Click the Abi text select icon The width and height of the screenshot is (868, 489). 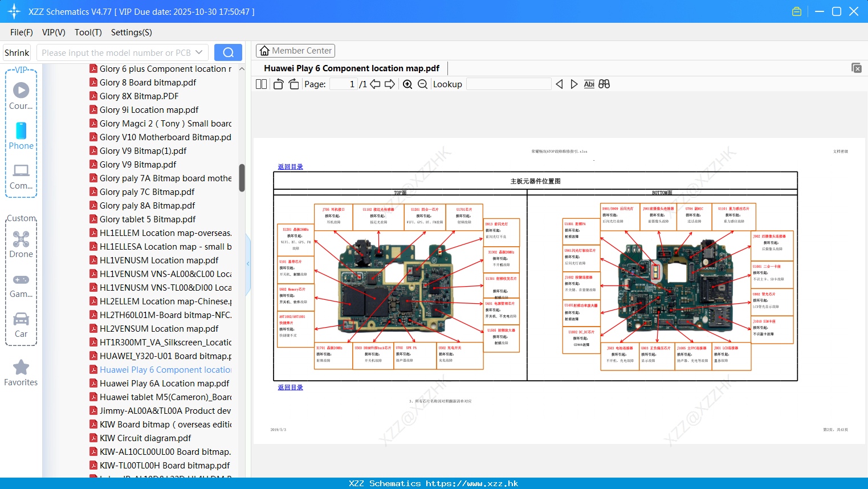(589, 84)
